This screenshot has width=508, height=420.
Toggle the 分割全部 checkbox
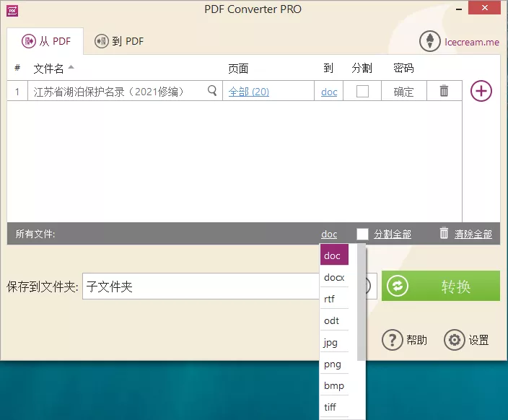[x=362, y=234]
